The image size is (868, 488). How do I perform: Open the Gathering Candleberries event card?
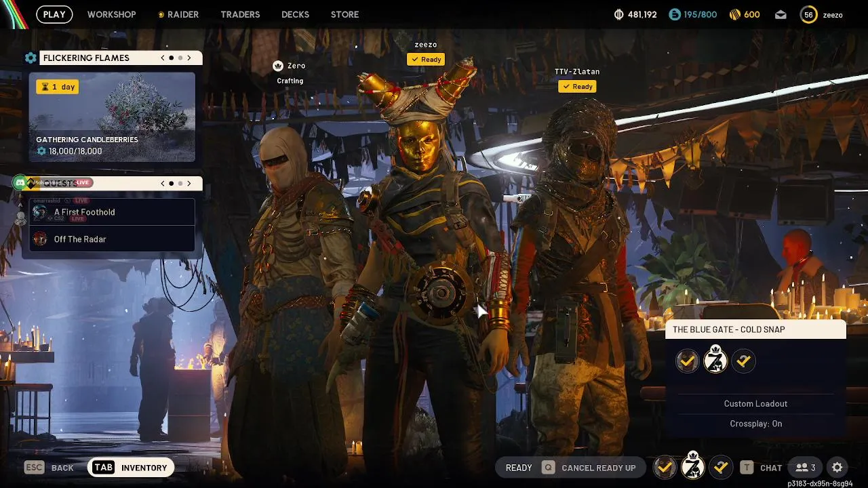(x=112, y=117)
